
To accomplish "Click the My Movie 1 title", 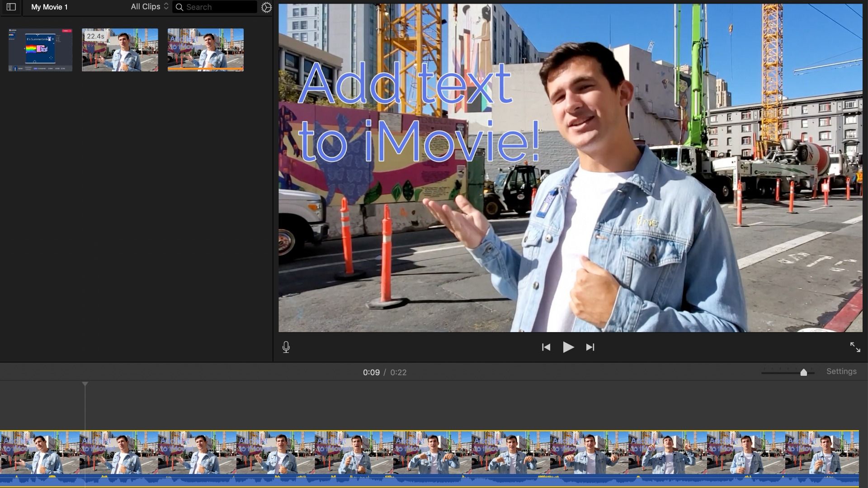I will point(49,7).
